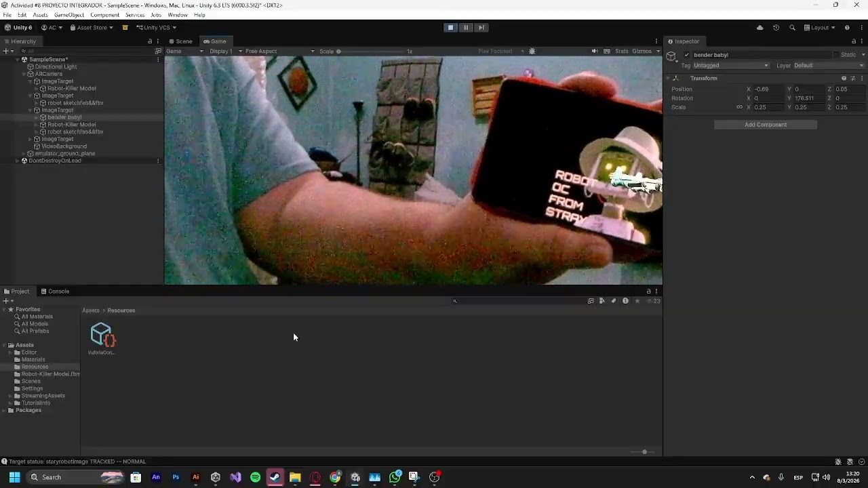Click the Position X input field
Viewport: 868px width, 488px height.
pos(768,89)
